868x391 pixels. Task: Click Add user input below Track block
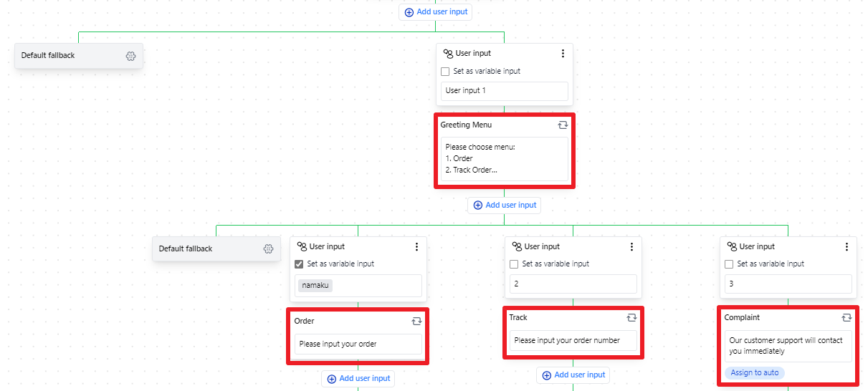tap(573, 375)
